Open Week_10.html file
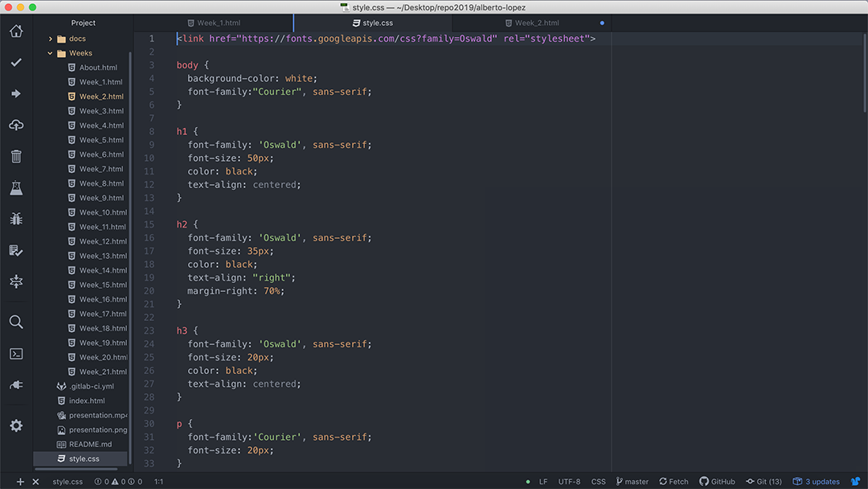This screenshot has width=868, height=489. pos(97,212)
